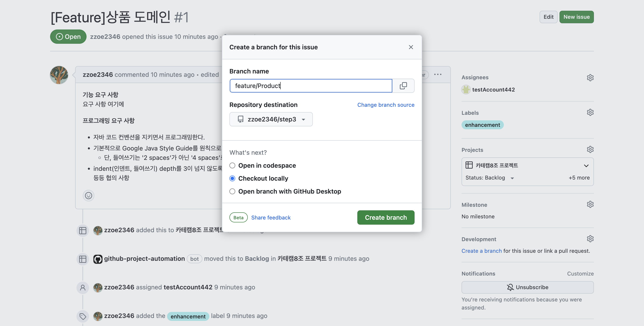Copy the branch name to clipboard
The width and height of the screenshot is (644, 326).
[x=403, y=86]
